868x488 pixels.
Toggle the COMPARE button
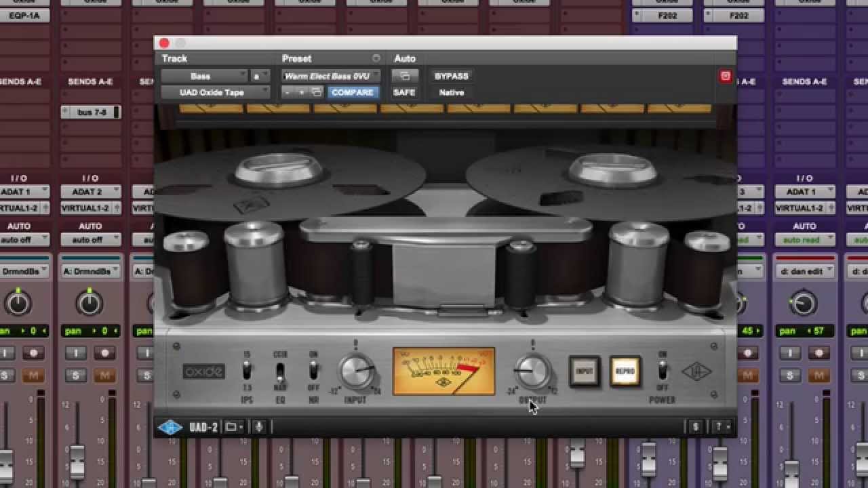pos(353,92)
